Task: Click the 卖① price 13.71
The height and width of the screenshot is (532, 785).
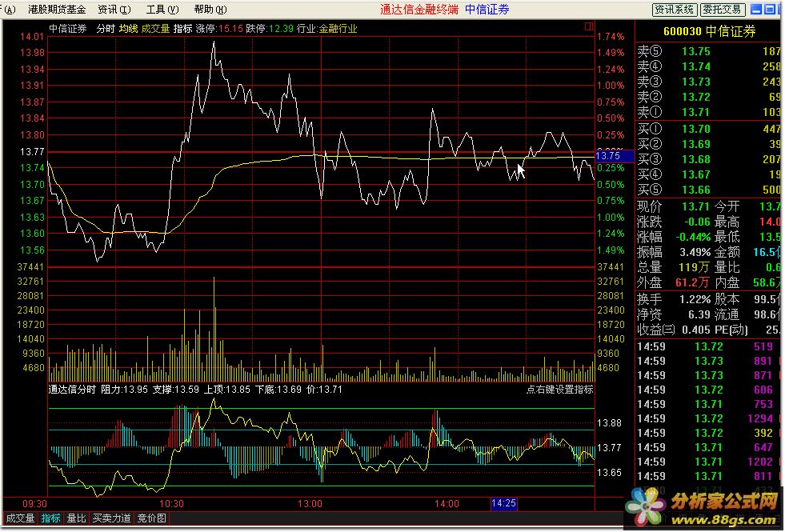Action: click(x=696, y=113)
